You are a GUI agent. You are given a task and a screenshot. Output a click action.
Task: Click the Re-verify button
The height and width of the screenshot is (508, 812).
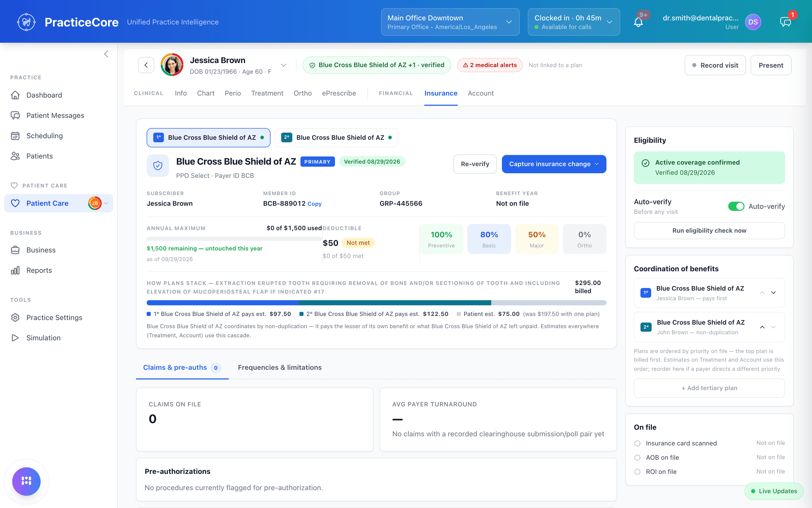(475, 164)
